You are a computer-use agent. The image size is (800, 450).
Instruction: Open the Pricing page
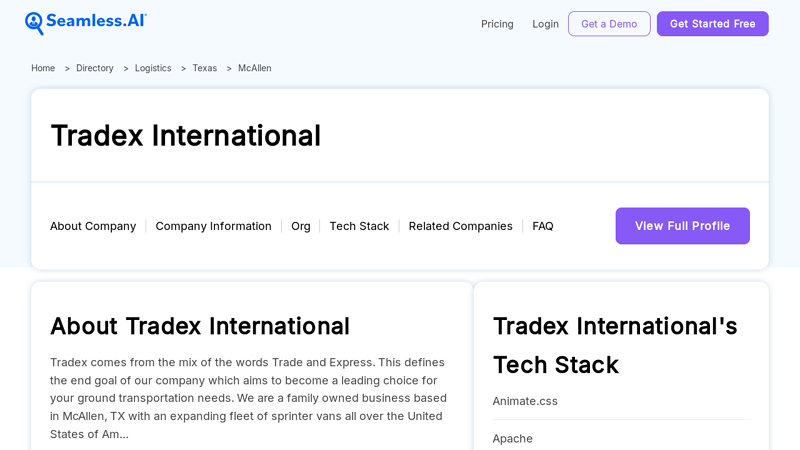tap(497, 24)
